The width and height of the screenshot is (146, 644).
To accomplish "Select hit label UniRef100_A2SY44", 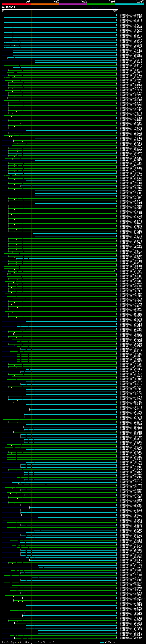I will point(131,63).
